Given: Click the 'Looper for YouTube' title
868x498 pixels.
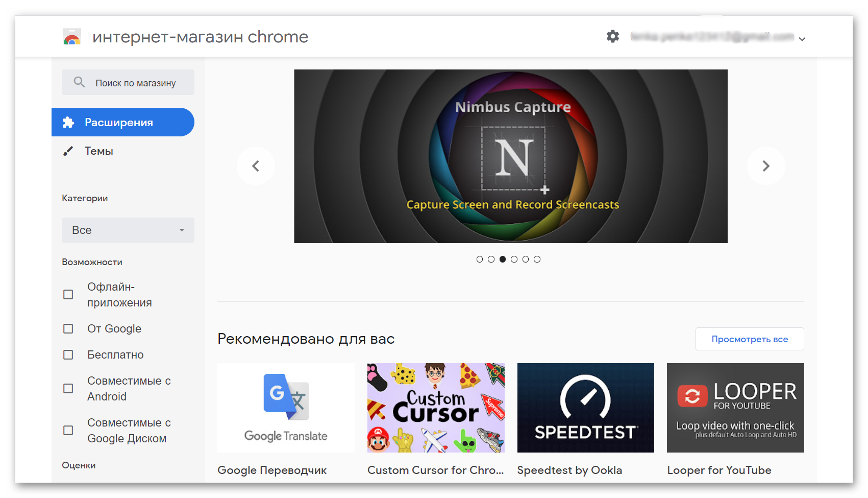Looking at the screenshot, I should pyautogui.click(x=719, y=470).
